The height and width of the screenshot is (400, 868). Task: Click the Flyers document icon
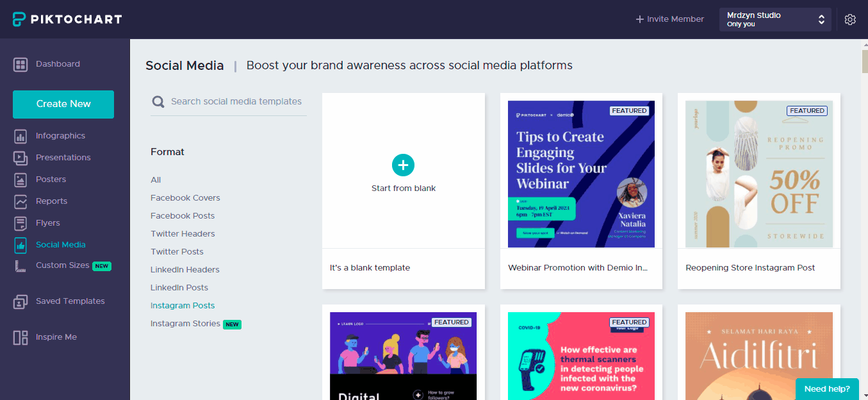tap(20, 223)
